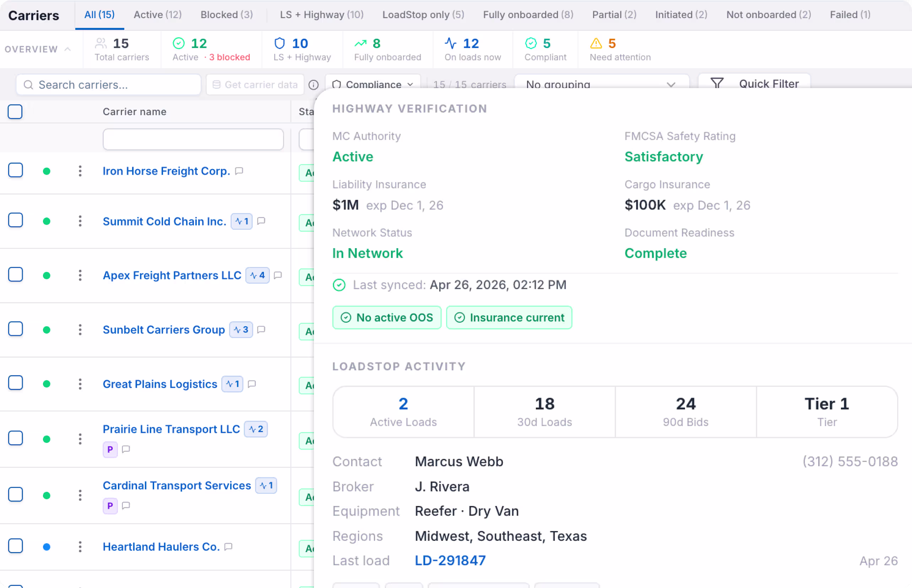This screenshot has height=588, width=912.
Task: Click the comment icon next to Heartland Haulers Co.
Action: (228, 547)
